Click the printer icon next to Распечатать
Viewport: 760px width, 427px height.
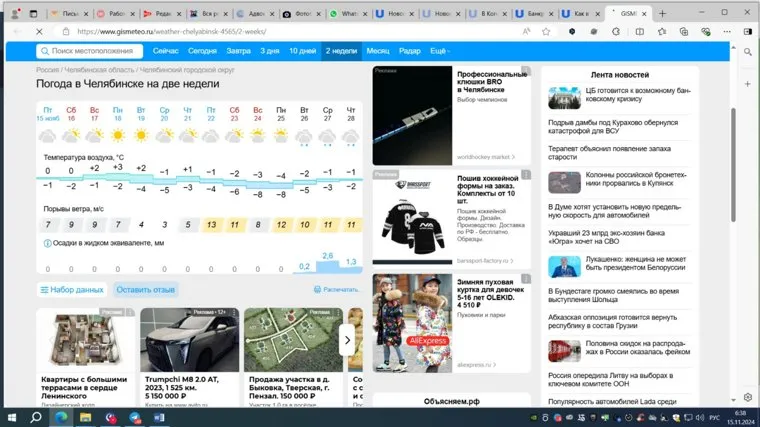coord(317,290)
